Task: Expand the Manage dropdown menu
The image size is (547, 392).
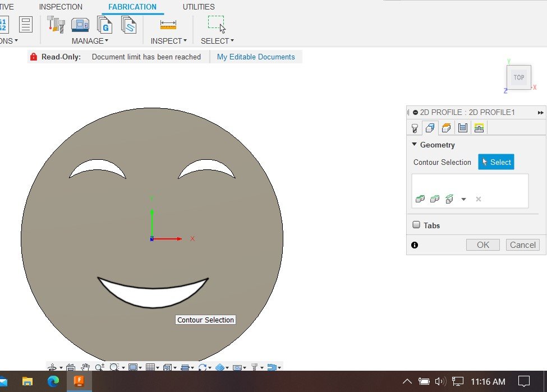Action: point(90,41)
